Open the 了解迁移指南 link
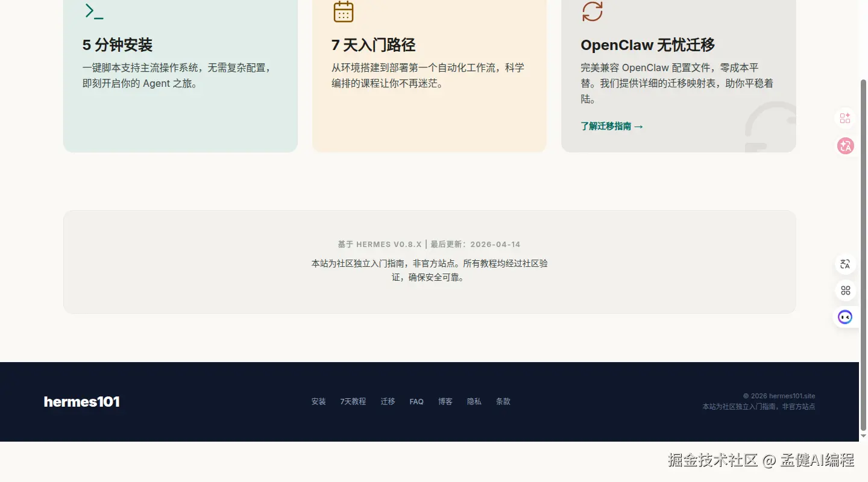This screenshot has height=482, width=868. [x=611, y=126]
